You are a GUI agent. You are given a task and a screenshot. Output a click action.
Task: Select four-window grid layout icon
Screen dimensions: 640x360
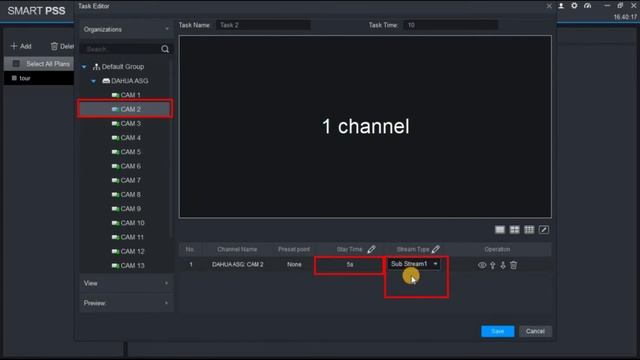click(514, 230)
